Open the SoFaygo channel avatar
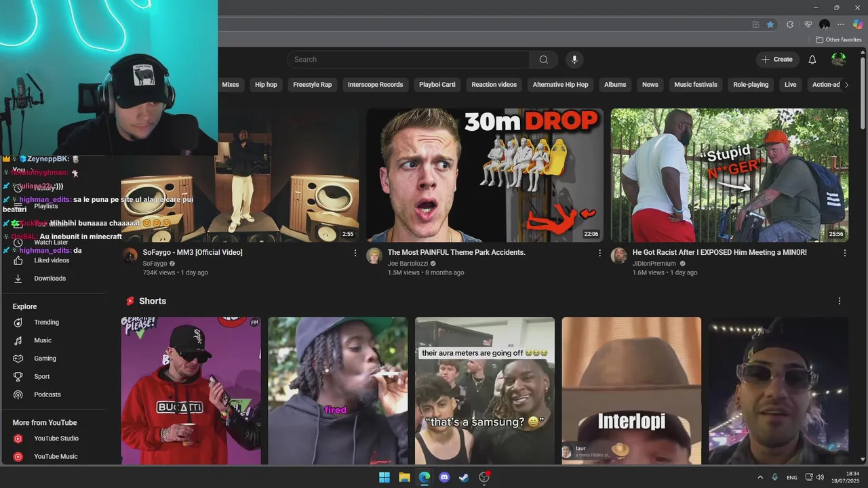Image resolution: width=868 pixels, height=488 pixels. tap(130, 256)
